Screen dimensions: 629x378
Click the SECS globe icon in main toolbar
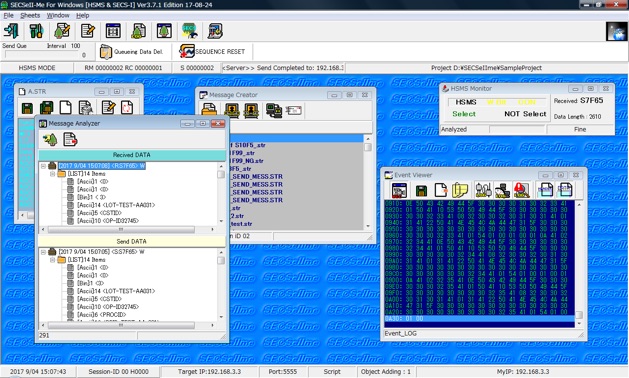click(189, 31)
